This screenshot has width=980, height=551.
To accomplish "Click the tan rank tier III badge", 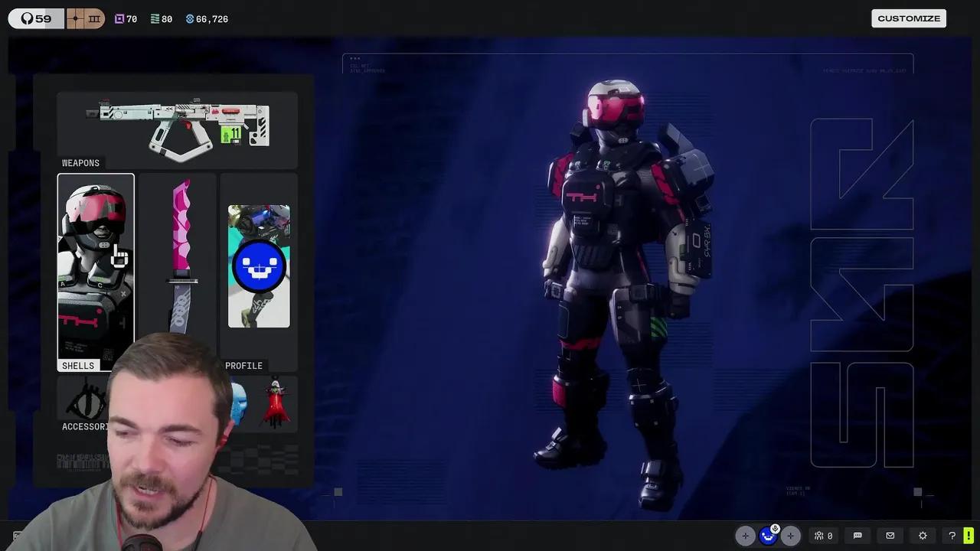I will click(x=85, y=18).
